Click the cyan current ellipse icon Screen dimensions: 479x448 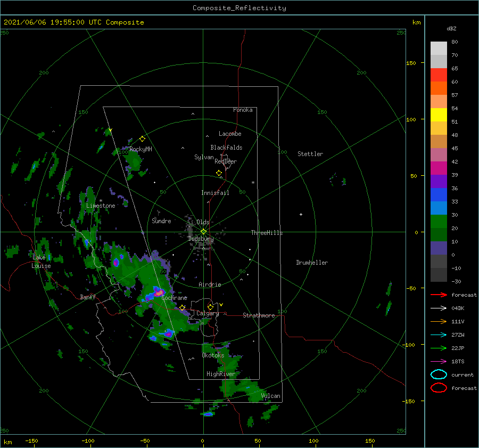439,374
